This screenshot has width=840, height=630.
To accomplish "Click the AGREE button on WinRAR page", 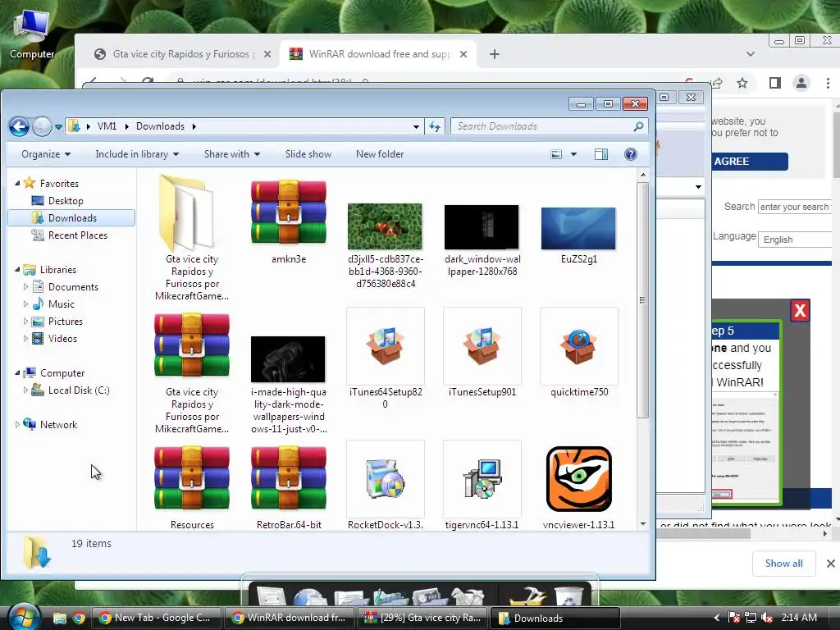I will pyautogui.click(x=750, y=162).
